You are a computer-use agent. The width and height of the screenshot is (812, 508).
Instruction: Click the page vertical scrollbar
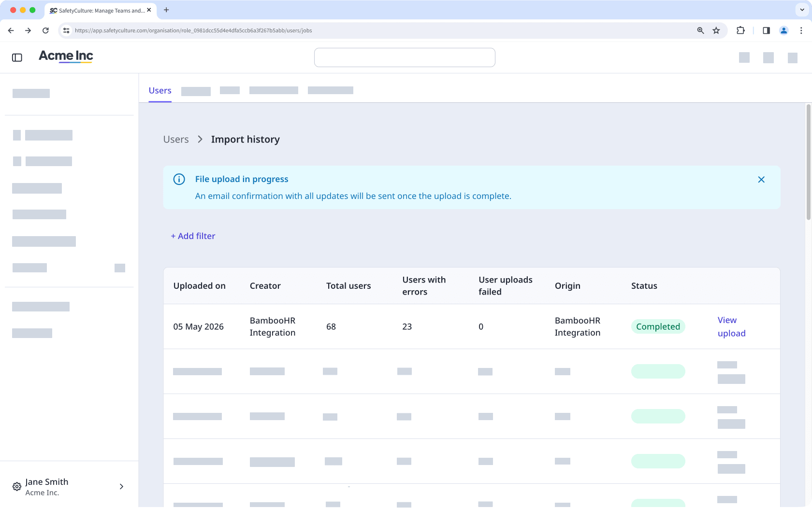click(808, 162)
